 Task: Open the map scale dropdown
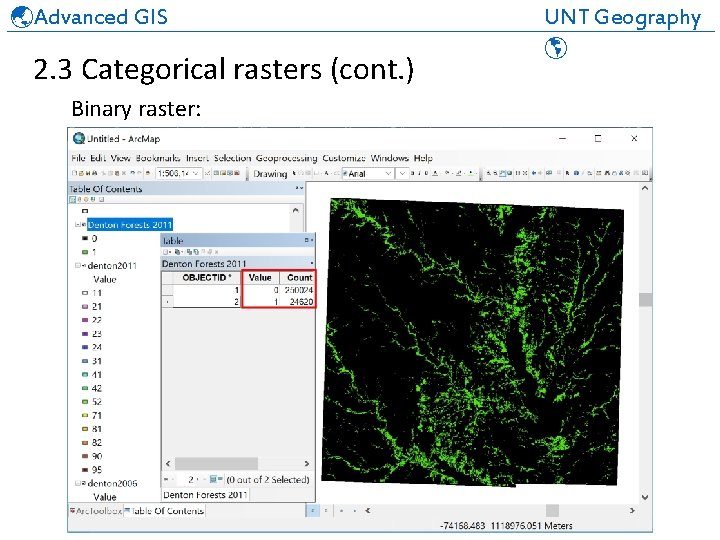(x=196, y=173)
